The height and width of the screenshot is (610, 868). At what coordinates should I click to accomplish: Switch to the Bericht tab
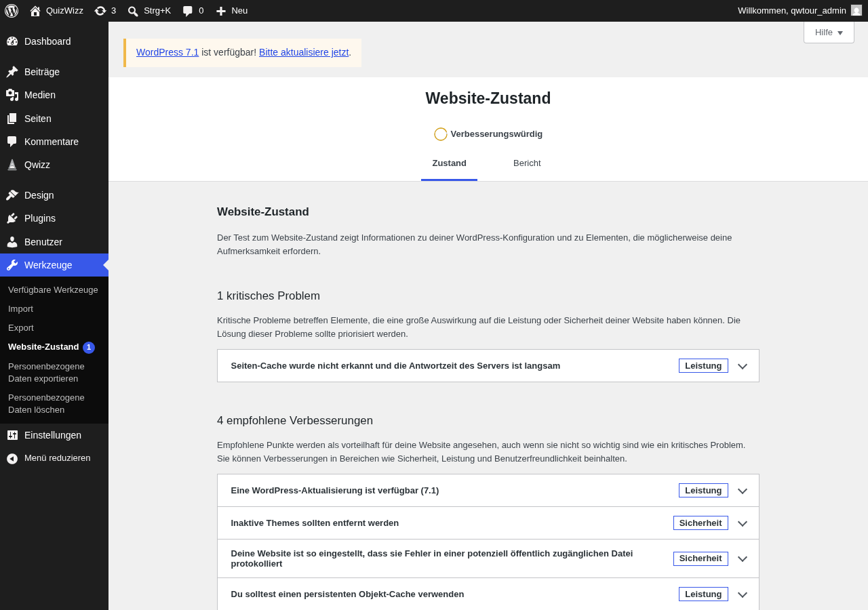coord(527,163)
